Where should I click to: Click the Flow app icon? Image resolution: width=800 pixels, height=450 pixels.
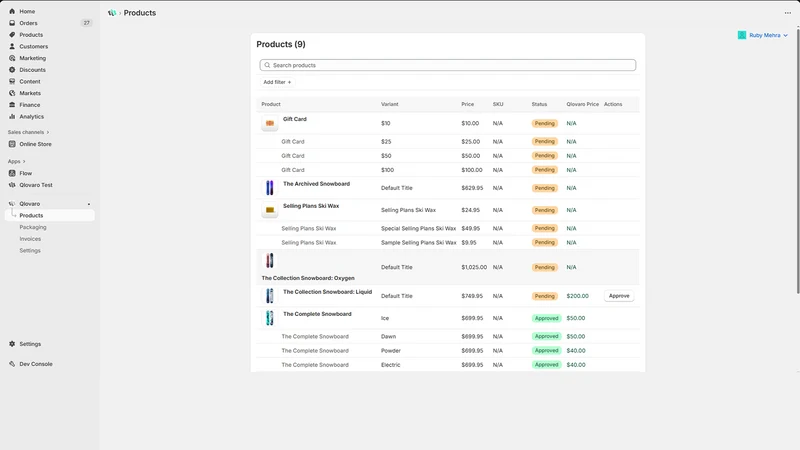12,173
